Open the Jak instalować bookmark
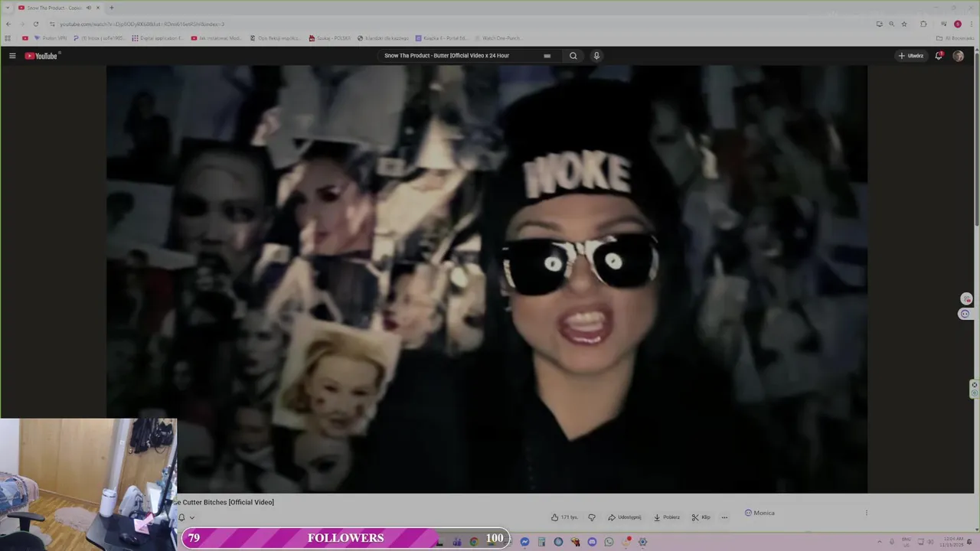The image size is (980, 551). coord(216,37)
